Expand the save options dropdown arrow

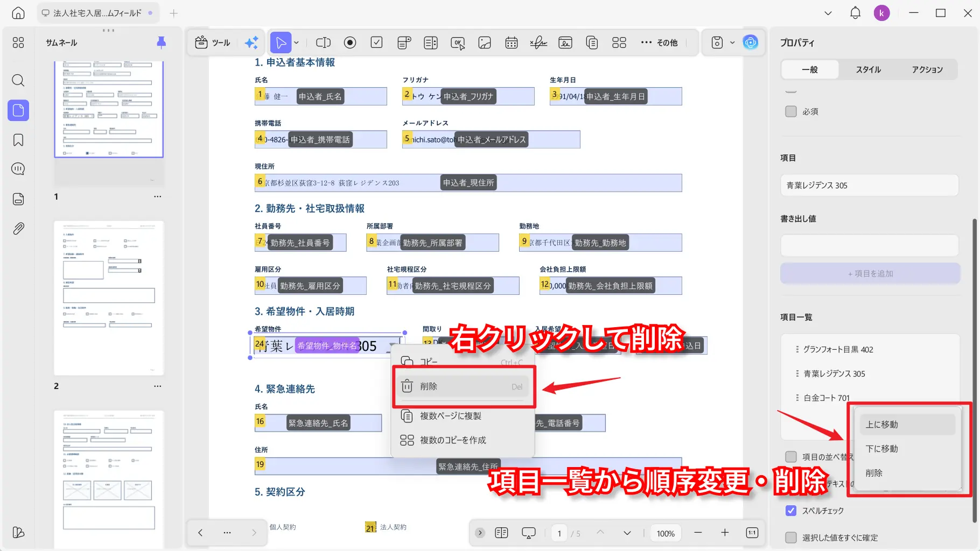click(x=732, y=43)
